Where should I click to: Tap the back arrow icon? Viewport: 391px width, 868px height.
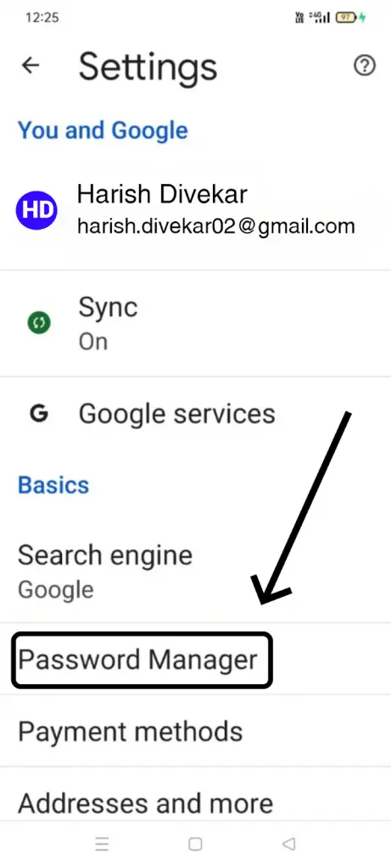31,66
